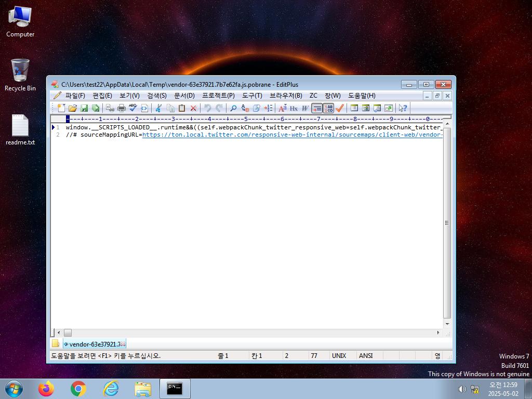Select the vendor-63e37921 document tab
This screenshot has width=532, height=399.
point(91,344)
